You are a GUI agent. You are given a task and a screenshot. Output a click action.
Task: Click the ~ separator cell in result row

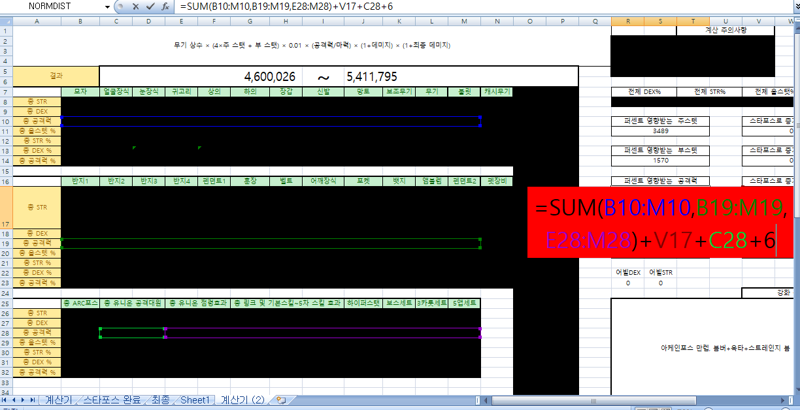click(323, 77)
